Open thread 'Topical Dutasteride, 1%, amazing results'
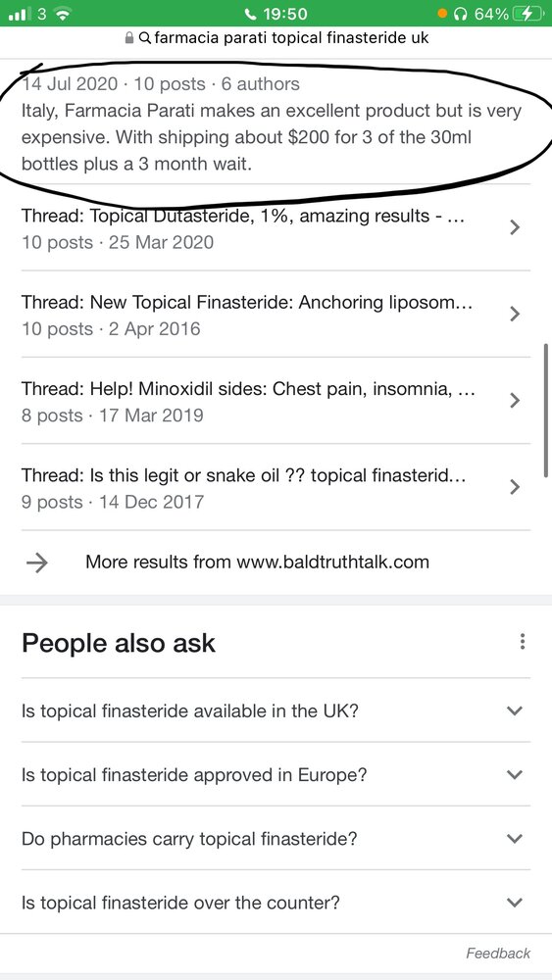 276,228
